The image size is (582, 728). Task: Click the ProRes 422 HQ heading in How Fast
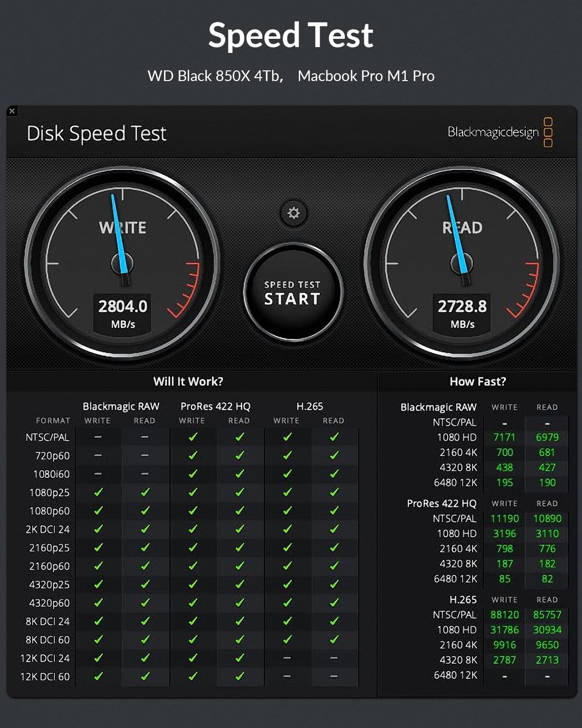[441, 503]
